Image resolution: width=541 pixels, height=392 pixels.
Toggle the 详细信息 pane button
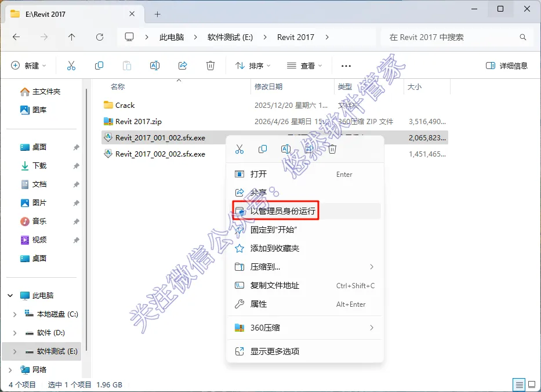[x=506, y=66]
